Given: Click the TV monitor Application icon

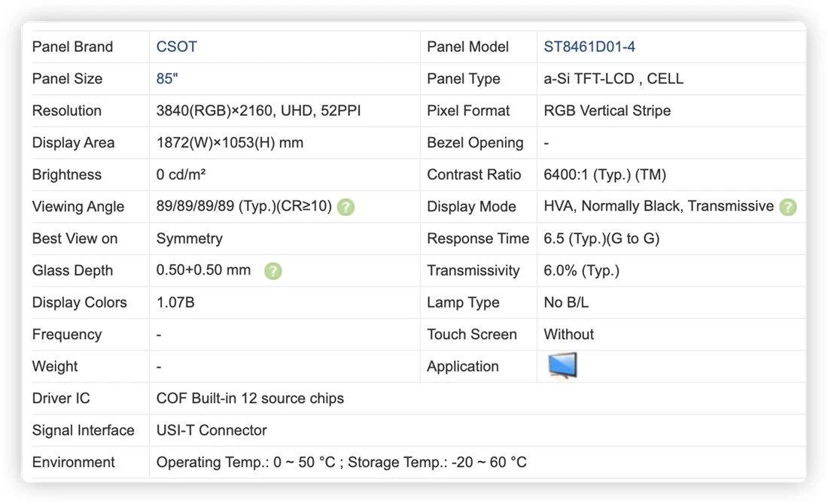Looking at the screenshot, I should tap(562, 366).
